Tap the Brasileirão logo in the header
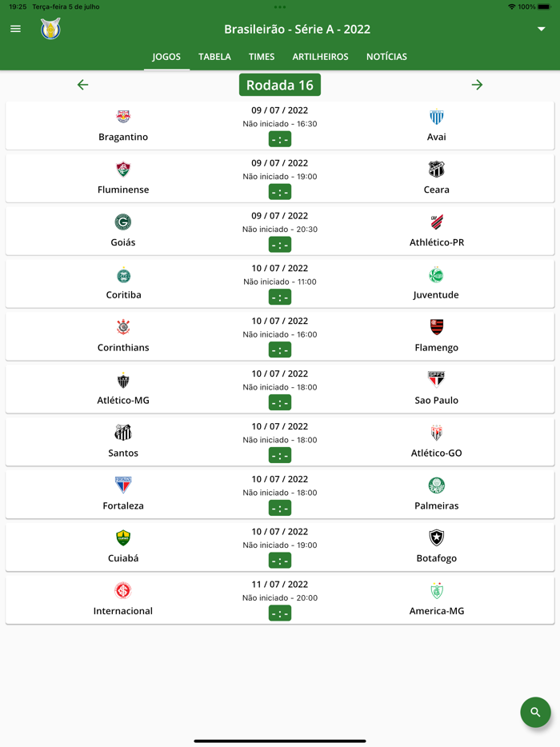 click(x=50, y=29)
